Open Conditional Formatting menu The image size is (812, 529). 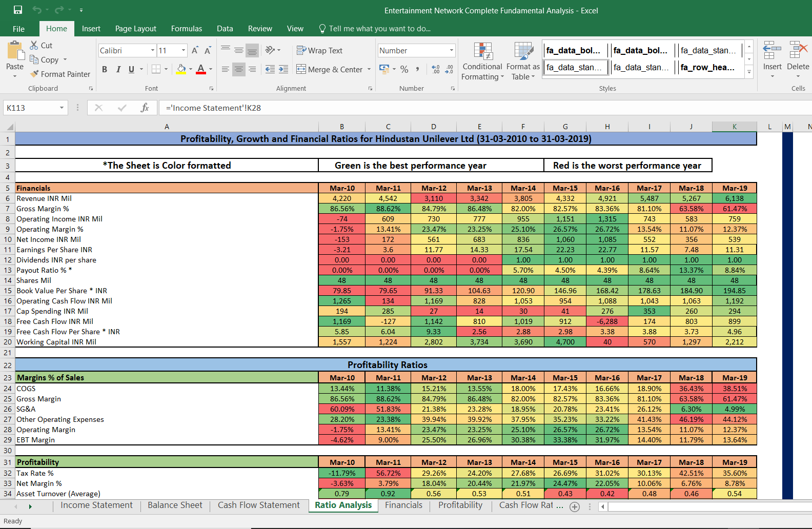pyautogui.click(x=482, y=62)
